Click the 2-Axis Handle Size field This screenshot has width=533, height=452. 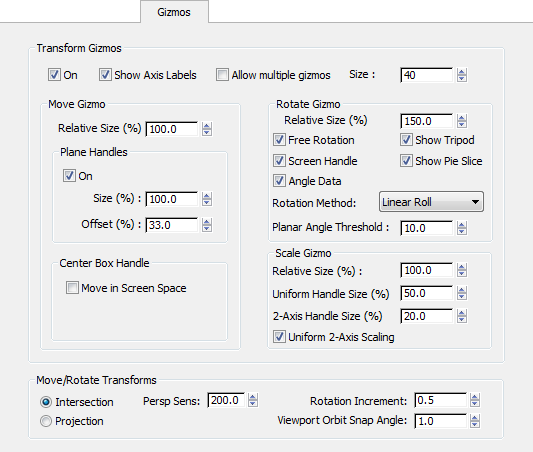(427, 316)
